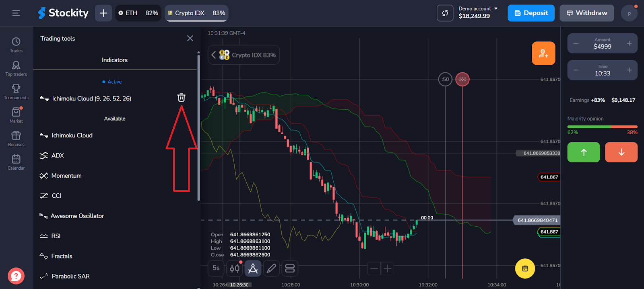Go to Top traders section
The height and width of the screenshot is (289, 644).
pyautogui.click(x=16, y=68)
